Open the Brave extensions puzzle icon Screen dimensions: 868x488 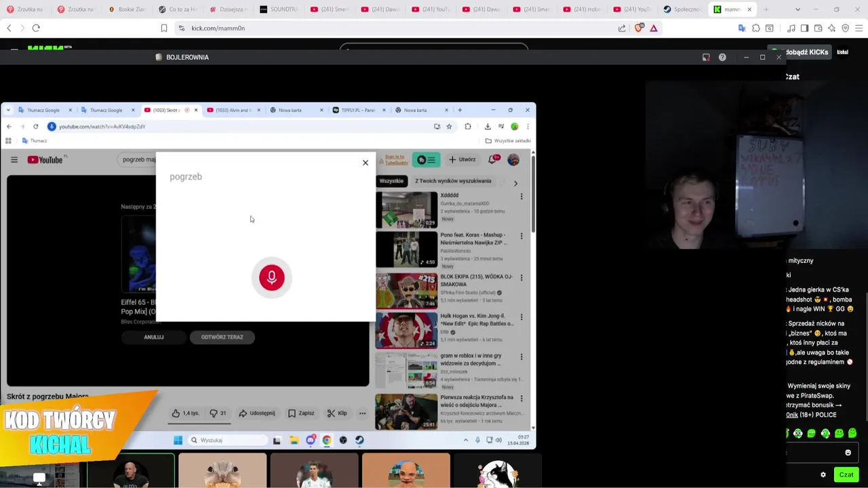click(x=756, y=28)
